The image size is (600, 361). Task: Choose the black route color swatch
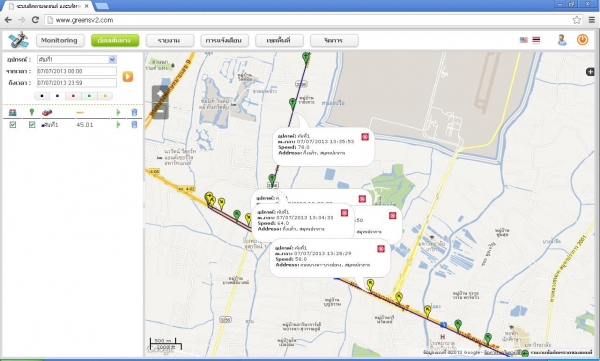[x=42, y=96]
